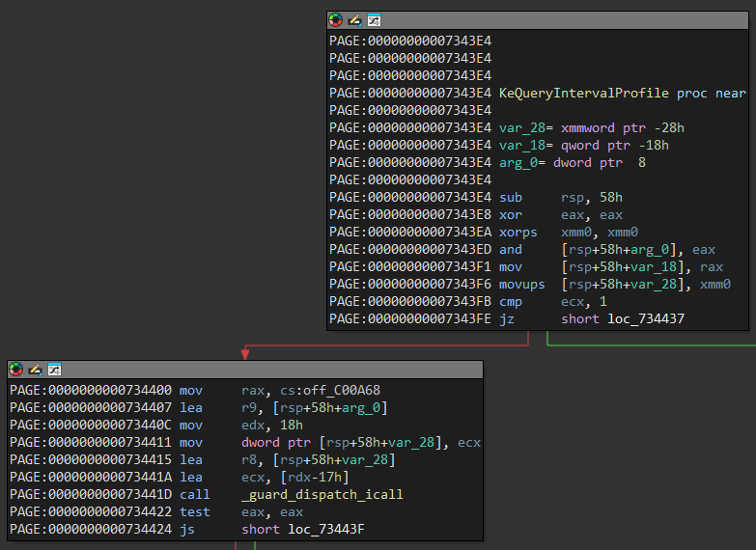This screenshot has height=550, width=756.
Task: Click graph group icon on top node
Action: pos(374,20)
